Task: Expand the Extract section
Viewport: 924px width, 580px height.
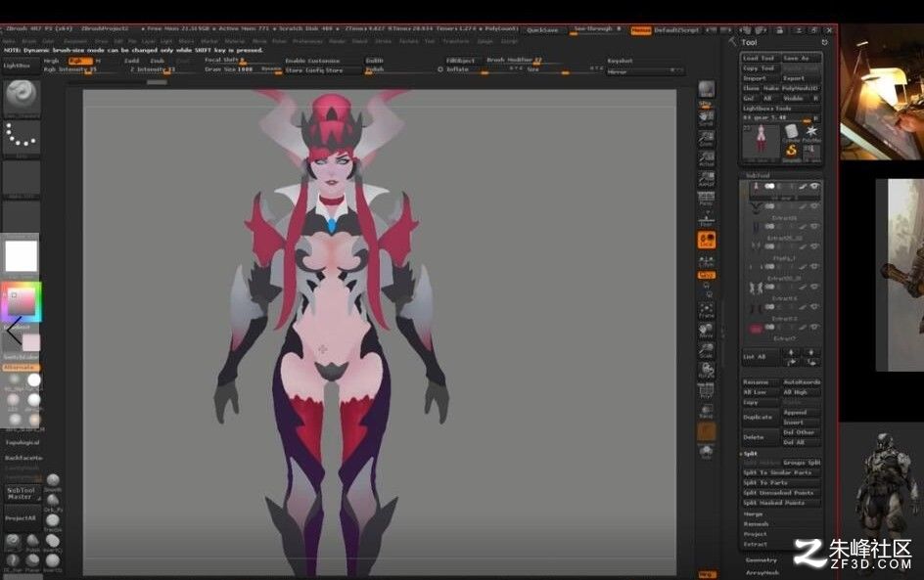Action: point(755,544)
